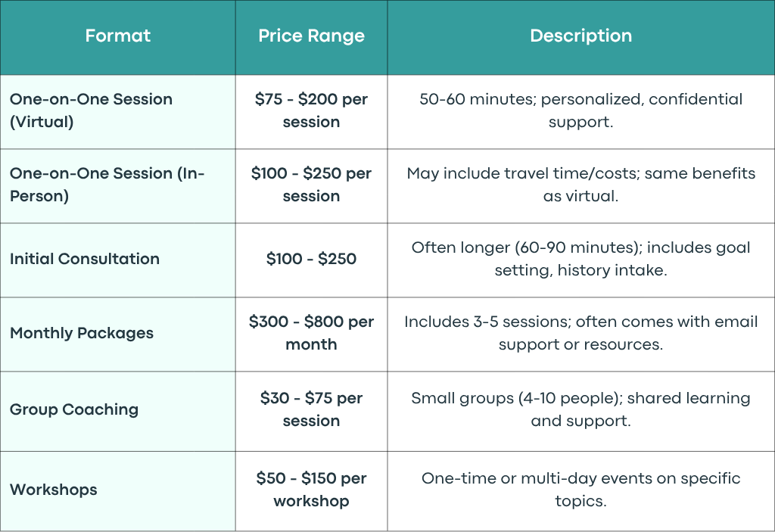Screen dimensions: 775x532
Task: Click the Description column header
Action: [580, 36]
